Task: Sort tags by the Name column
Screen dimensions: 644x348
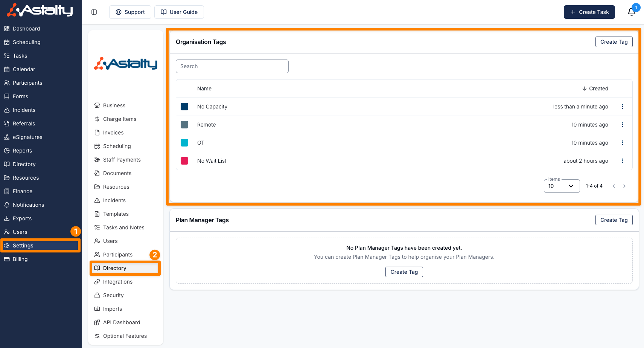Action: (x=204, y=89)
